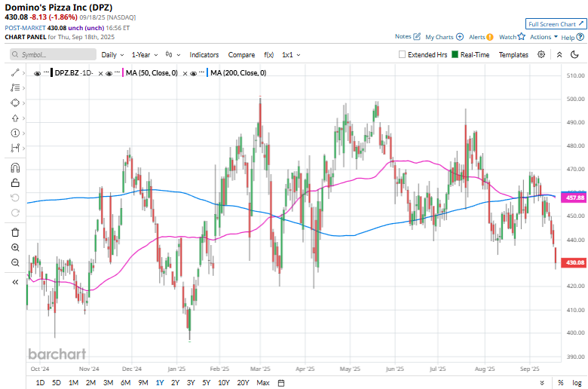The image size is (588, 389).
Task: Select the 9M range tab
Action: pos(143,383)
